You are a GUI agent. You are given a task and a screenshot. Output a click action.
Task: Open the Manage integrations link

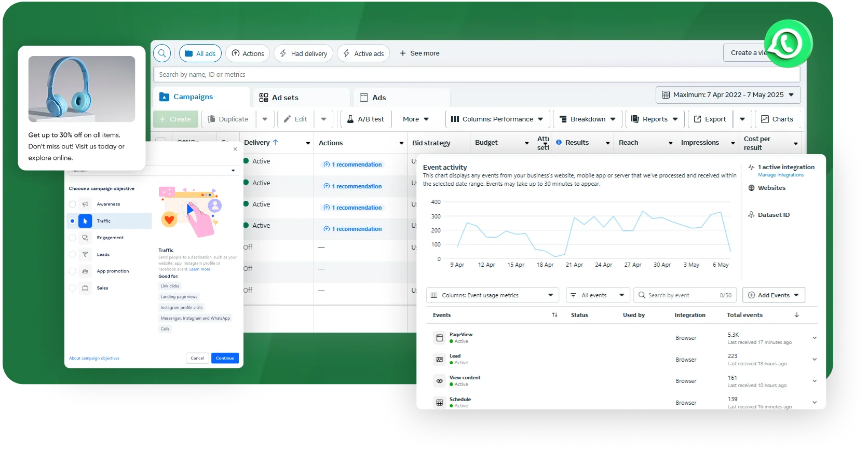780,175
